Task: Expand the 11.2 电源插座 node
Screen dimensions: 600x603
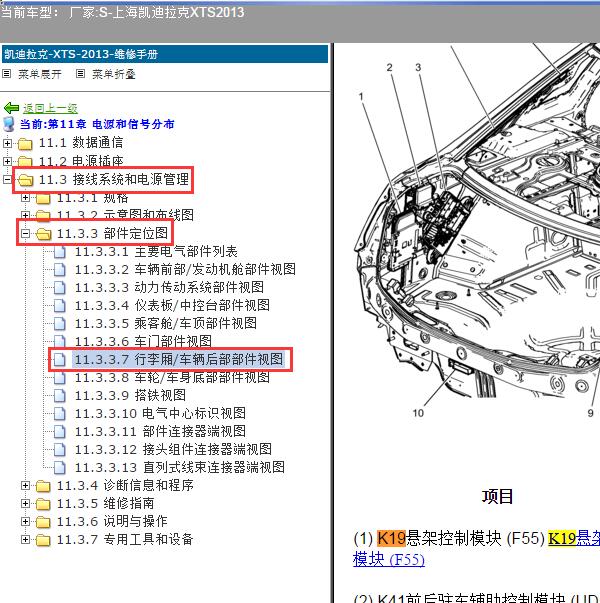Action: tap(7, 161)
